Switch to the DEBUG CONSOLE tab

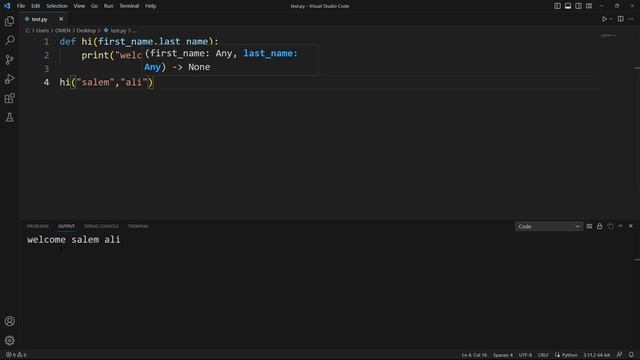pyautogui.click(x=101, y=226)
